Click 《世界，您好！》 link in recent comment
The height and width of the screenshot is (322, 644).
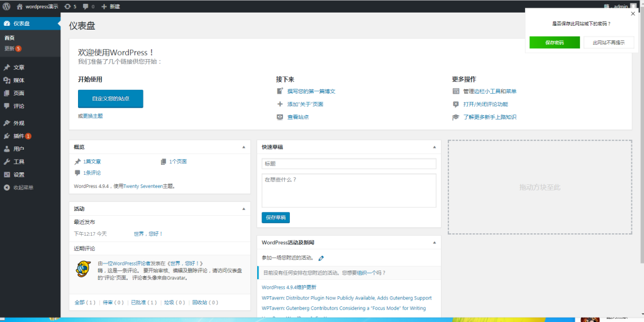pyautogui.click(x=186, y=264)
